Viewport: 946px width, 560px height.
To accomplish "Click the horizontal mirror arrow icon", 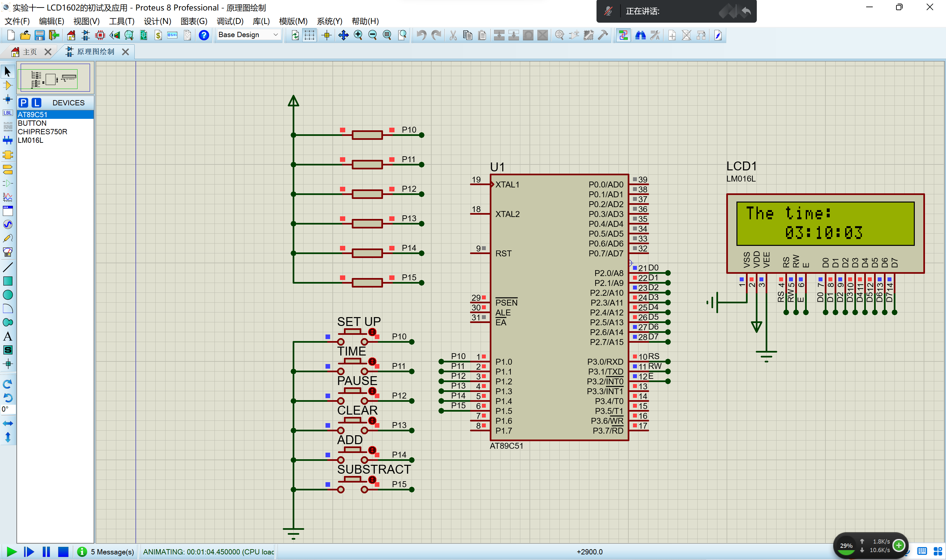I will tap(8, 423).
